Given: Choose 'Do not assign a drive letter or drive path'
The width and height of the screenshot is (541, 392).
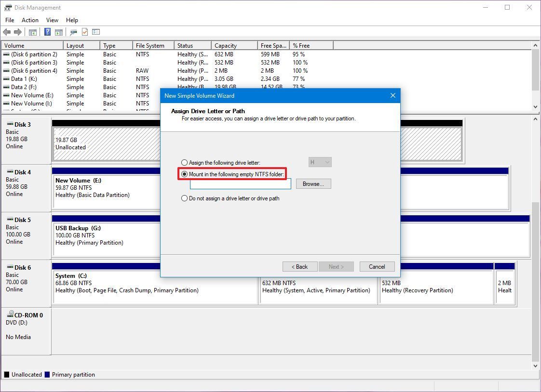Looking at the screenshot, I should pos(184,198).
